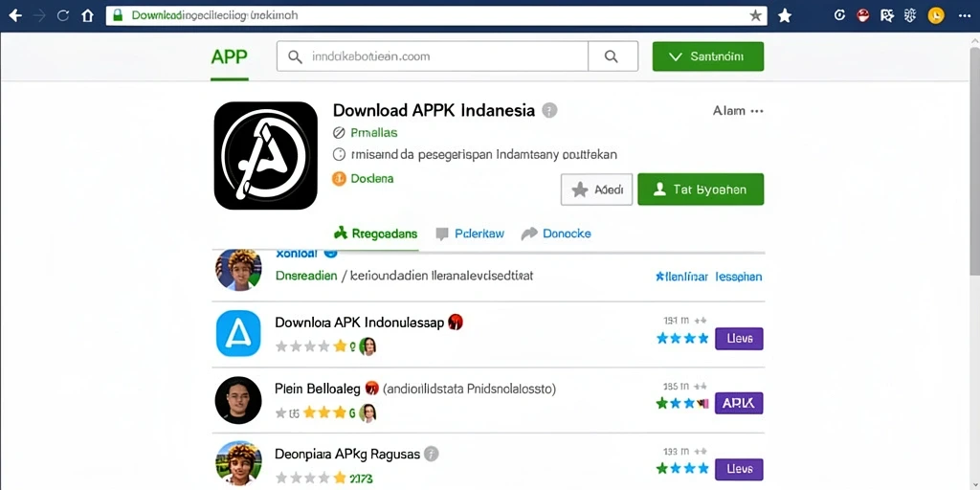Click the gear-like extension icon in toolbar
The height and width of the screenshot is (490, 980).
[910, 15]
